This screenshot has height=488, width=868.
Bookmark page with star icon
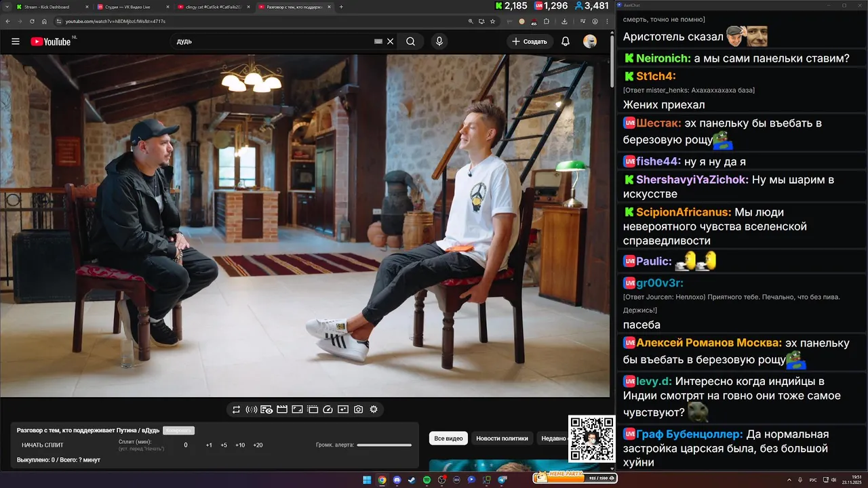(492, 21)
